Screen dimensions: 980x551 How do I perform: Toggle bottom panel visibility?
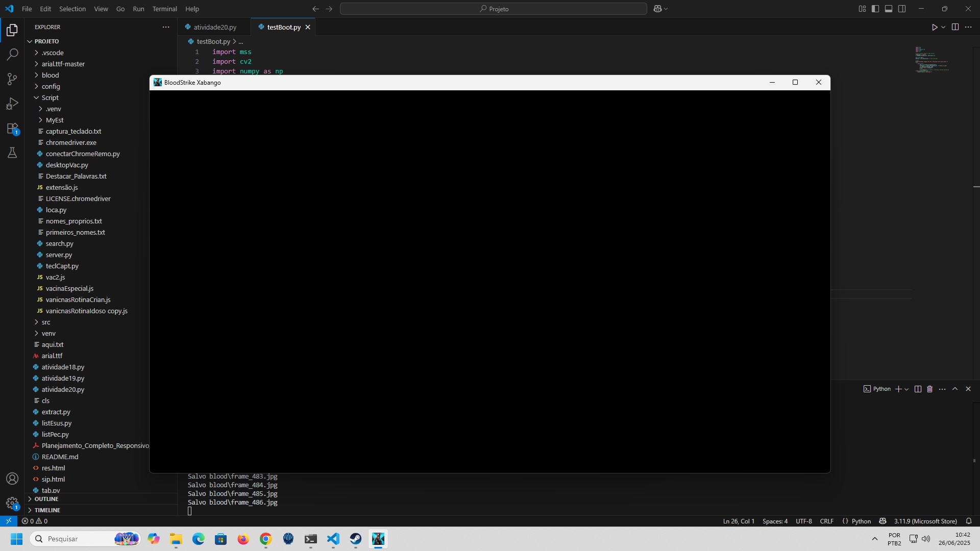tap(889, 9)
